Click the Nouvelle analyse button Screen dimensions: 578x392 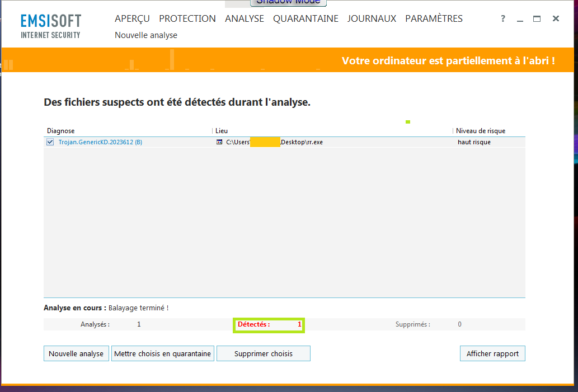[76, 353]
